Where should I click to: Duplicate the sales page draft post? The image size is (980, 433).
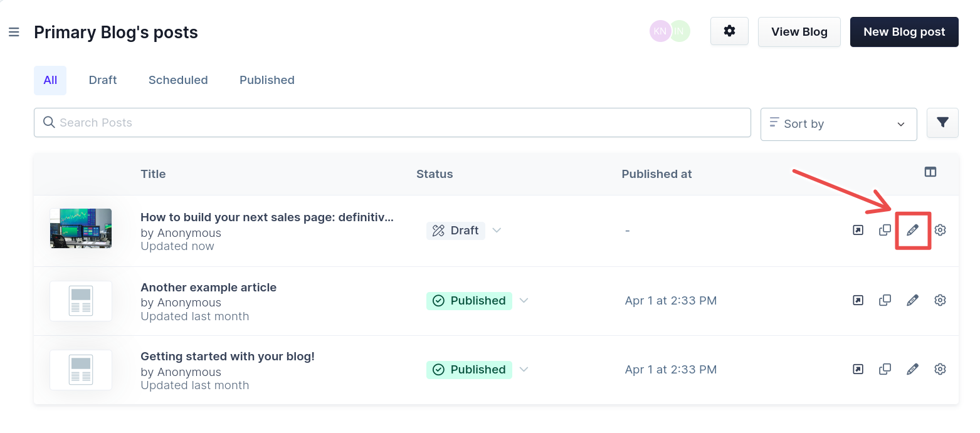point(885,230)
